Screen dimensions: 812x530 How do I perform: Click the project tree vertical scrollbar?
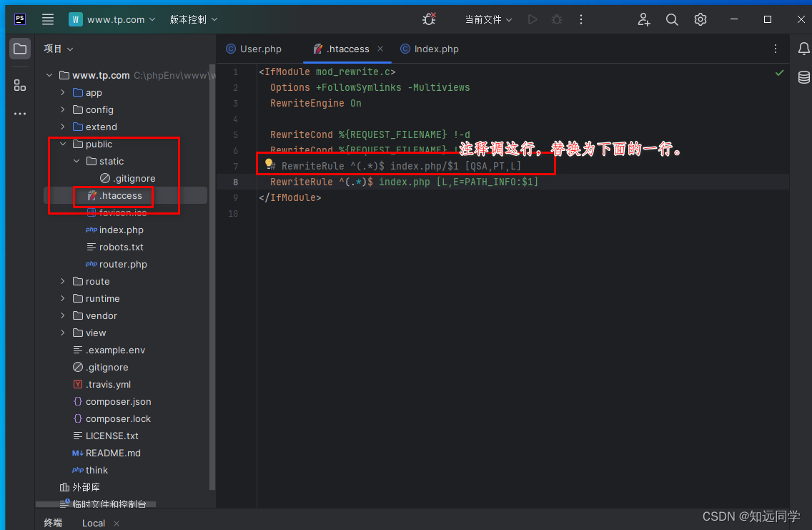tap(212, 278)
